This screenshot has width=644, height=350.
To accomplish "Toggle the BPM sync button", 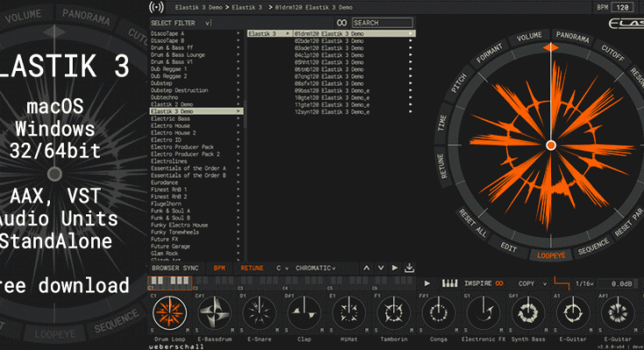I will (219, 268).
